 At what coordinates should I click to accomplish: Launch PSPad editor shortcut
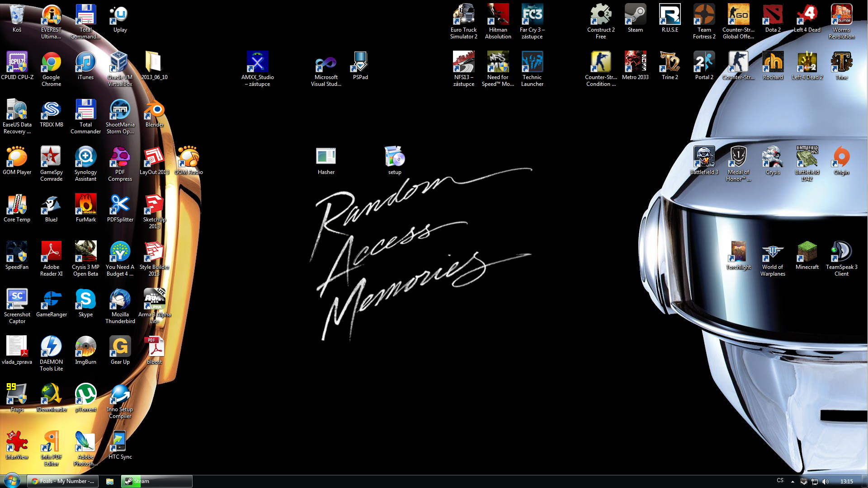tap(360, 66)
